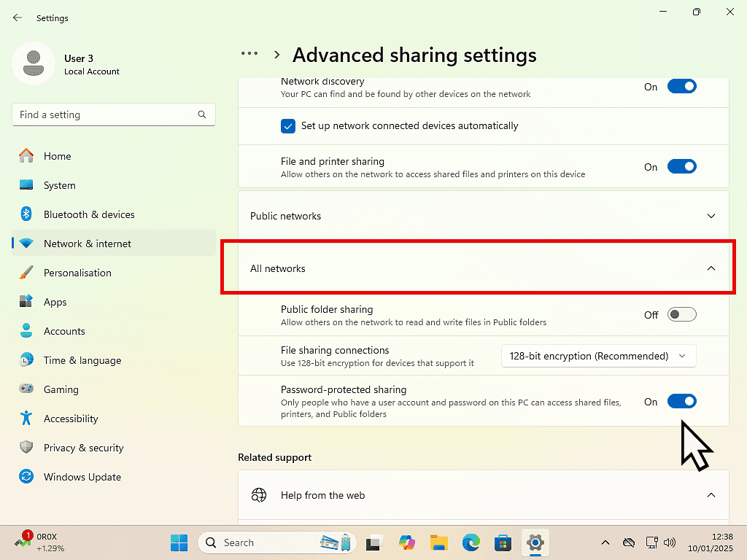Launch Microsoft Edge from the taskbar
Screen dimensions: 747x560
[x=471, y=542]
